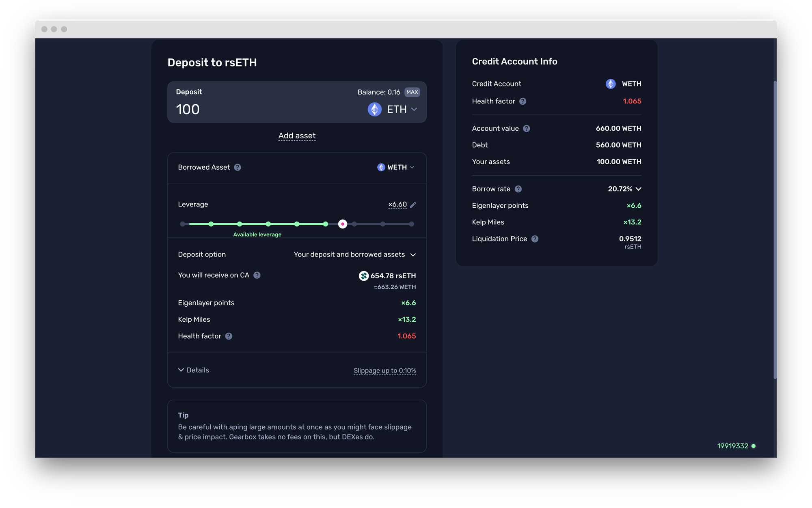
Task: Click the Credit Account Info Health factor help icon
Action: tap(523, 101)
